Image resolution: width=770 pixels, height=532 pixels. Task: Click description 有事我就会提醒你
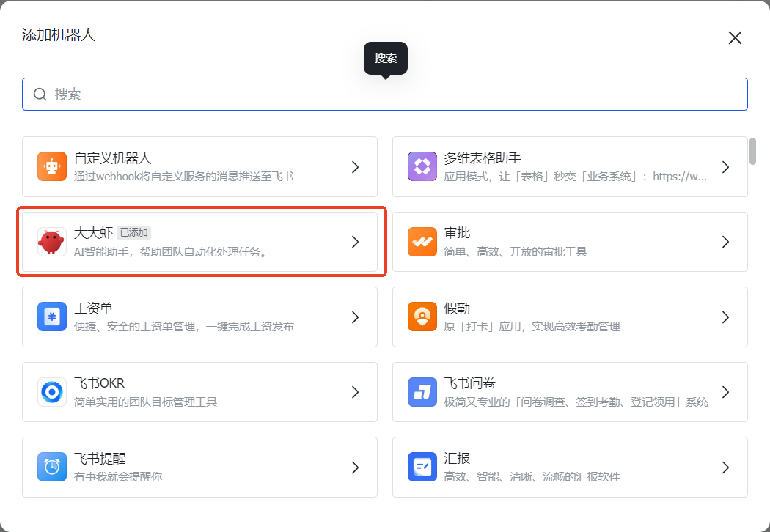[118, 476]
